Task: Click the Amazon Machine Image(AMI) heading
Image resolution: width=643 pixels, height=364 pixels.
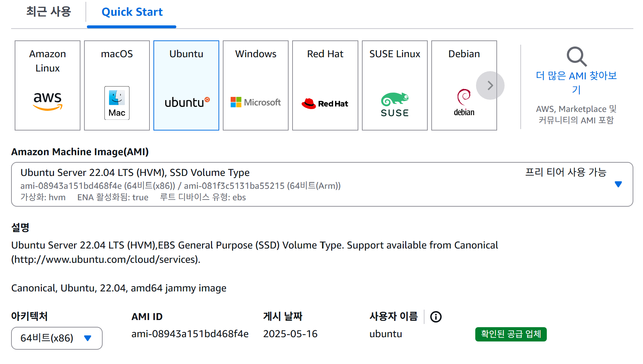Action: 80,152
